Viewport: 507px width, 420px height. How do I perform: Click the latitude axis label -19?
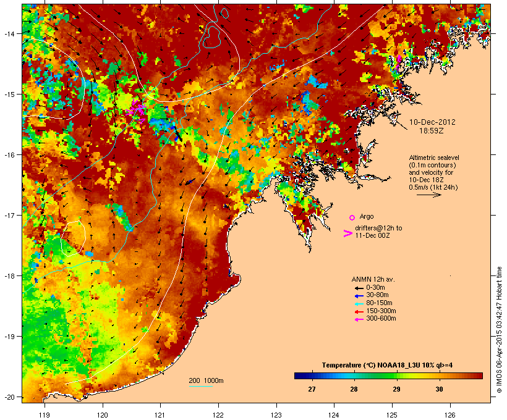[9, 337]
